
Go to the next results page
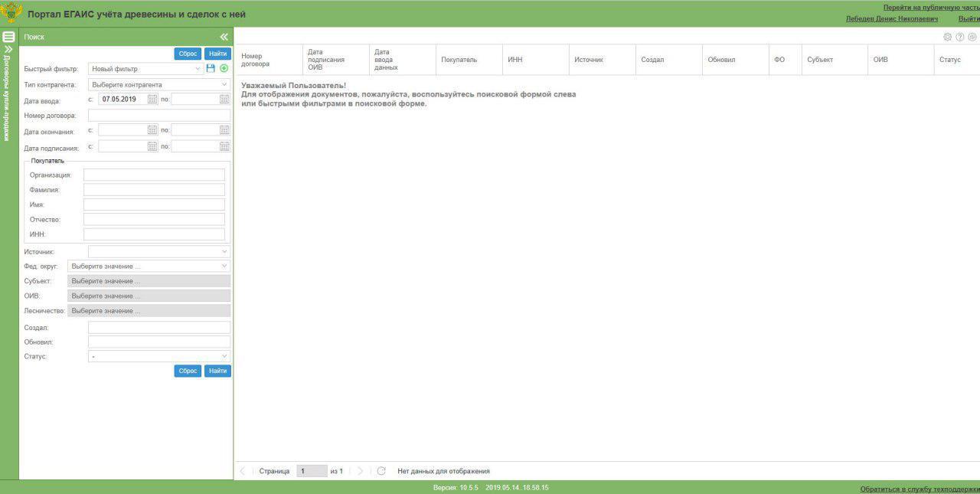coord(361,471)
